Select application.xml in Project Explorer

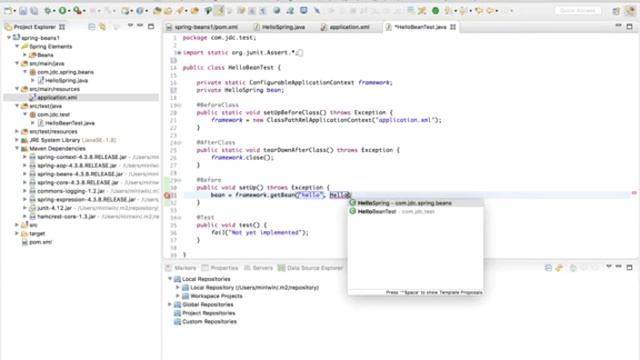point(57,98)
